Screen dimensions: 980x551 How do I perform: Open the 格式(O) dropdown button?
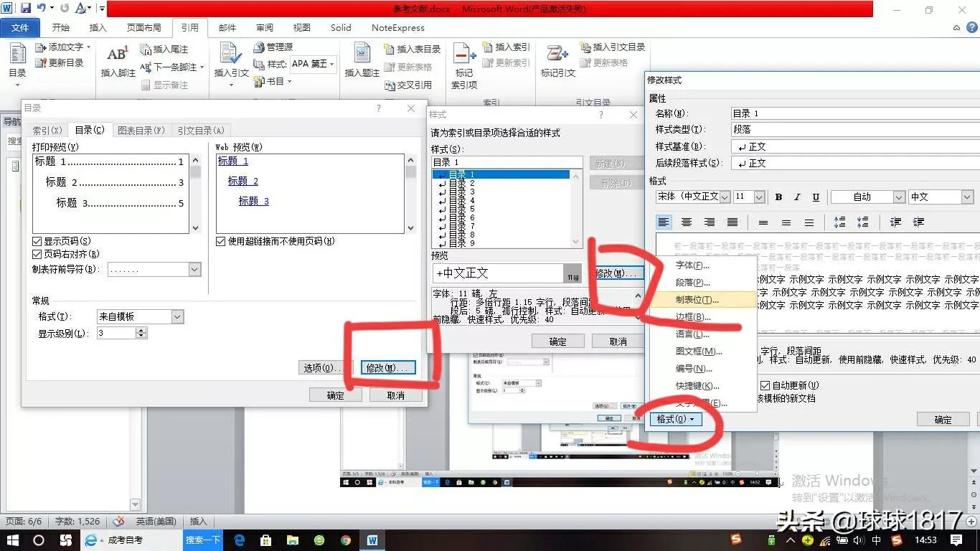click(x=675, y=420)
